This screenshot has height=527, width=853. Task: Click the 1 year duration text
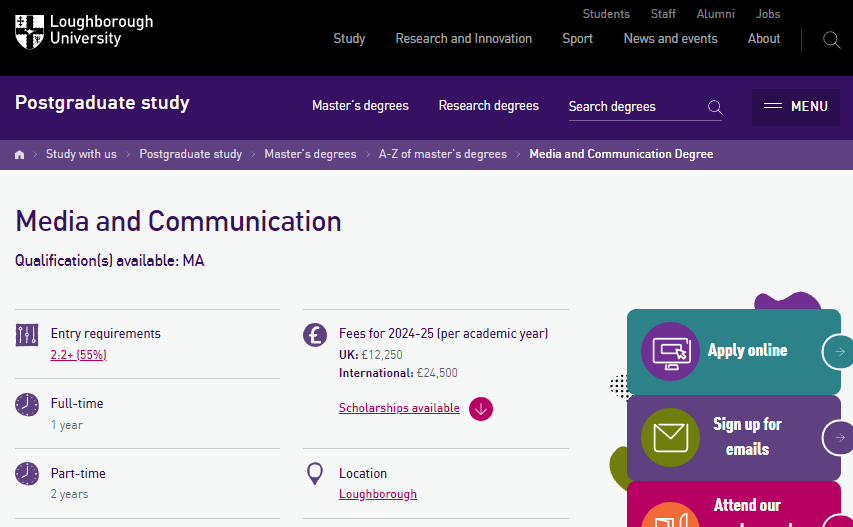coord(66,425)
